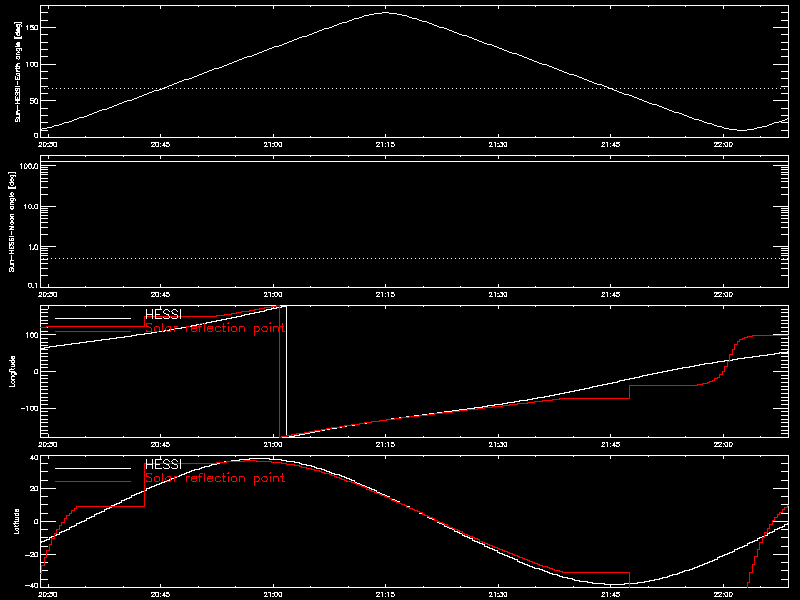Image resolution: width=800 pixels, height=600 pixels.
Task: Click the -40 tick of the Latitude panel
Action: click(31, 585)
